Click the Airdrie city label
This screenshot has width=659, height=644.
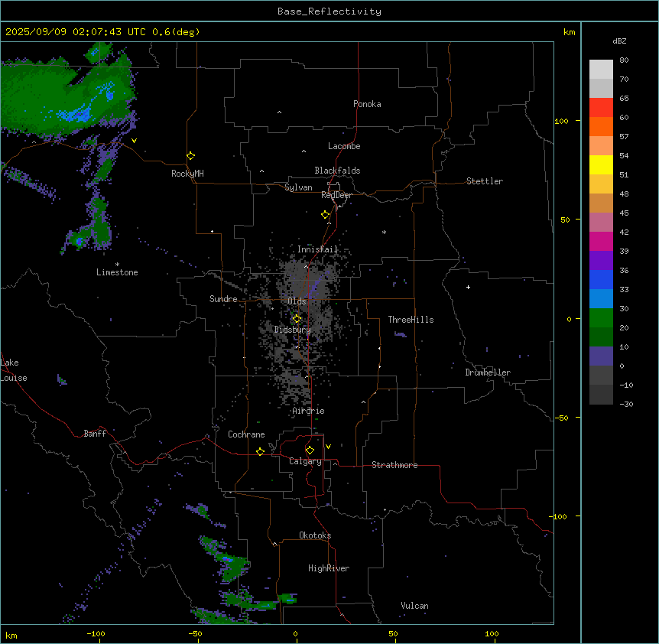[x=309, y=411]
